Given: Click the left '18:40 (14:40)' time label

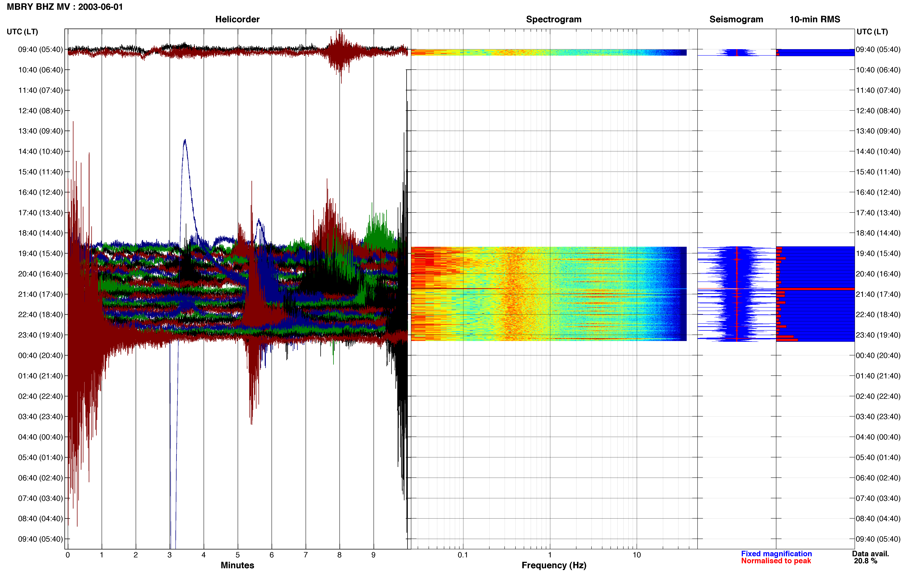Looking at the screenshot, I should click(x=41, y=233).
